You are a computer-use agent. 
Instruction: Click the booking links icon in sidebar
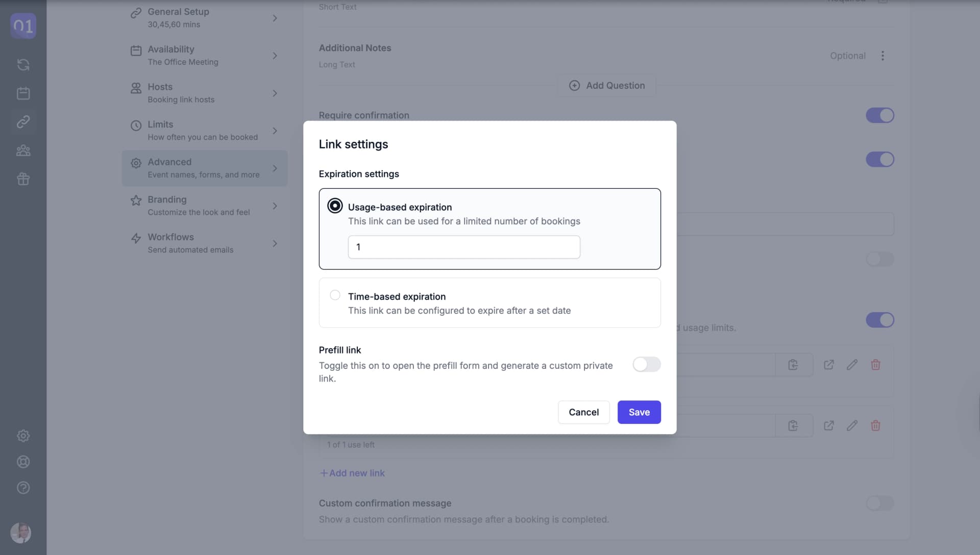click(23, 122)
